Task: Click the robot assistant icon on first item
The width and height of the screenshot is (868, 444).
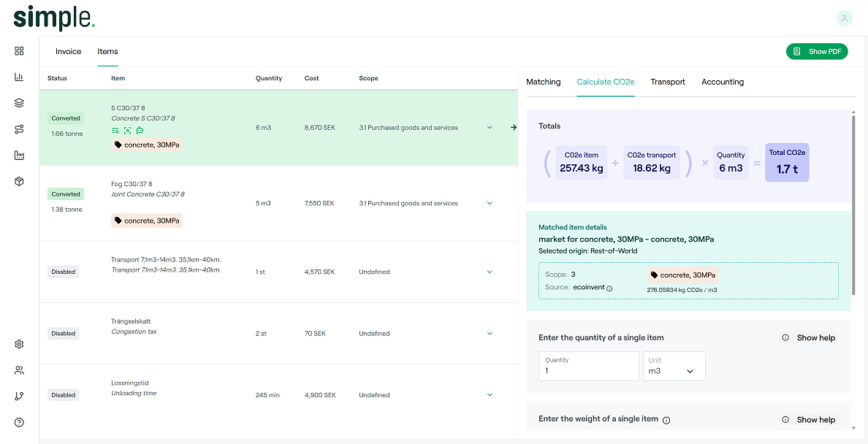Action: coord(139,130)
